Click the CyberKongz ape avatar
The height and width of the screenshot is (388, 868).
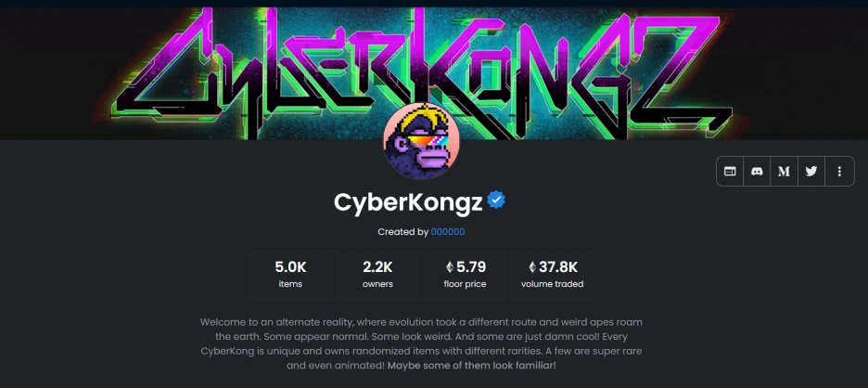[x=421, y=141]
